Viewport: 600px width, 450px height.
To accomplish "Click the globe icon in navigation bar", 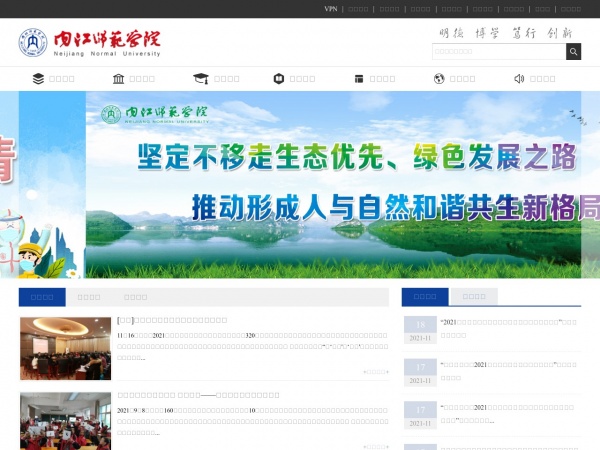I will point(439,78).
